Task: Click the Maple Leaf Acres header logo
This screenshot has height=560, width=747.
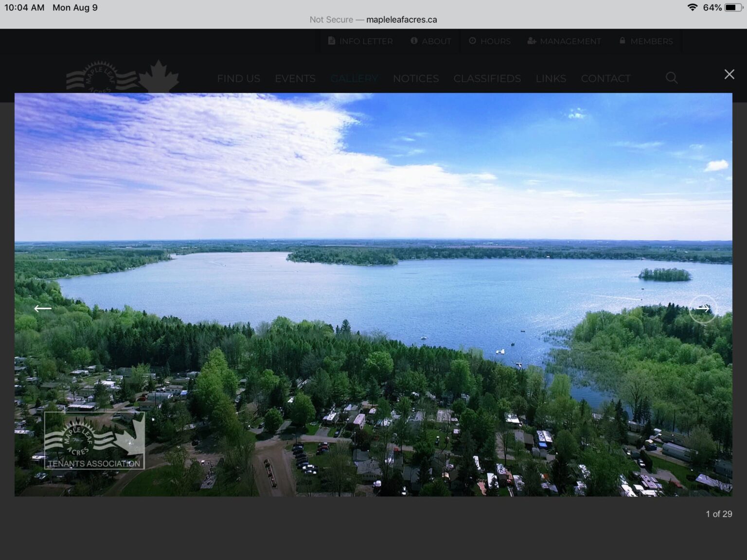Action: pos(123,78)
